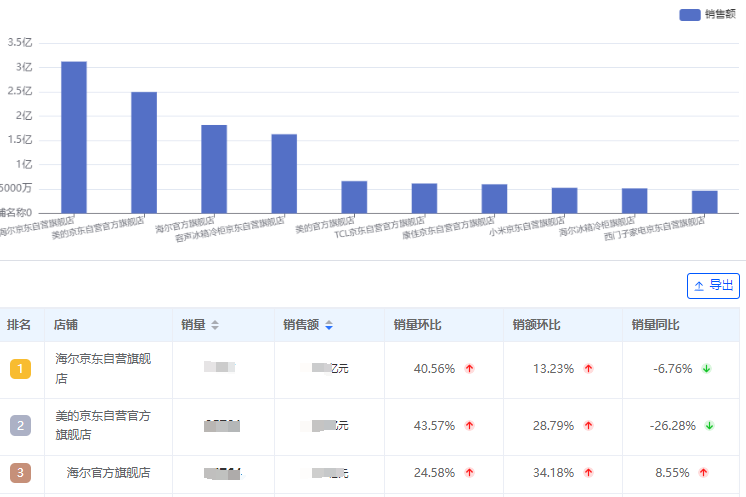Click green down arrow beside -26.28%
Image resolution: width=746 pixels, height=497 pixels.
pos(709,425)
